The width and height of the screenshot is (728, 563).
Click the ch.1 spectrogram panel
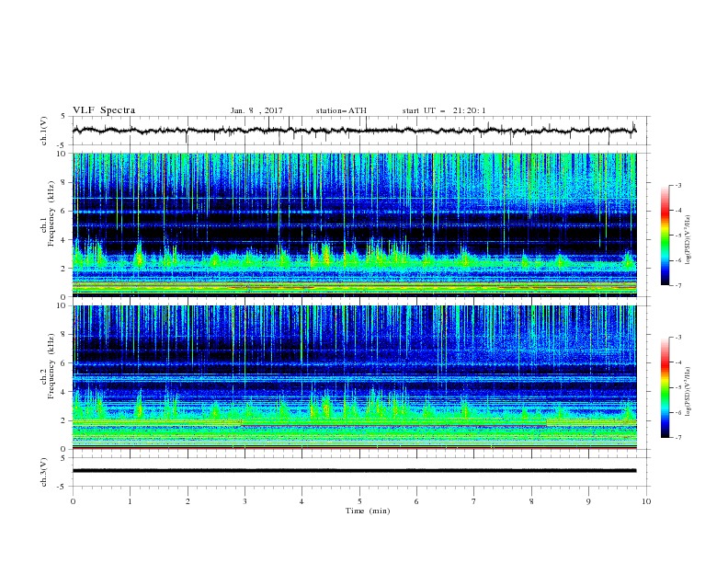coord(354,224)
